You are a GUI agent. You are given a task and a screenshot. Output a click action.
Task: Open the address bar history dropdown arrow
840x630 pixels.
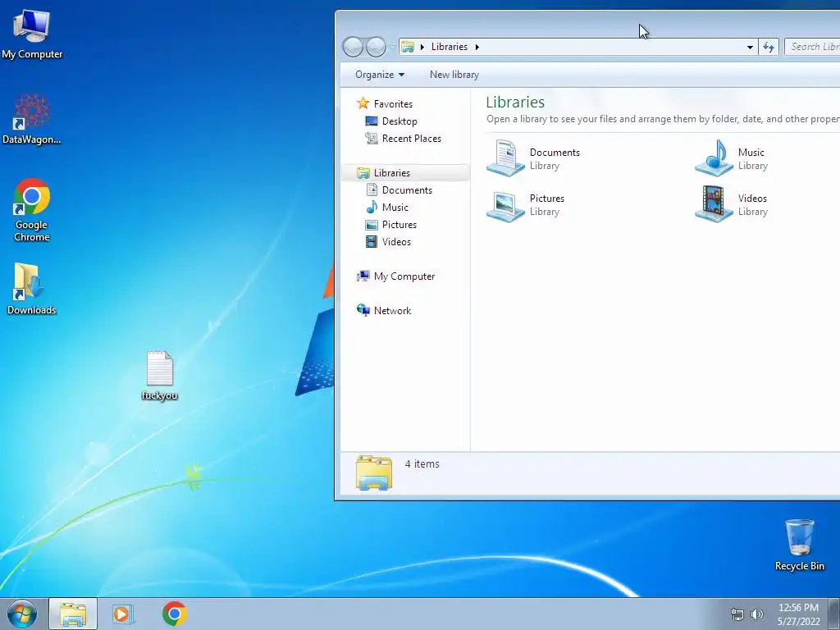[x=750, y=47]
